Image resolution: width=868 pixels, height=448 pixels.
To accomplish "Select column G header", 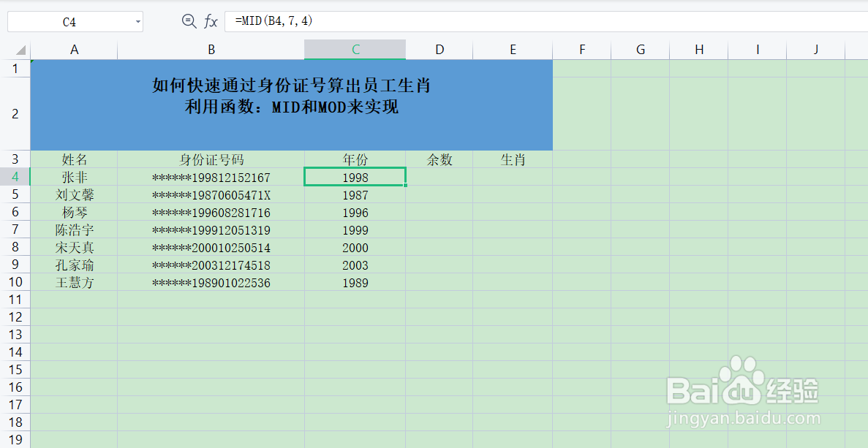I will [641, 50].
